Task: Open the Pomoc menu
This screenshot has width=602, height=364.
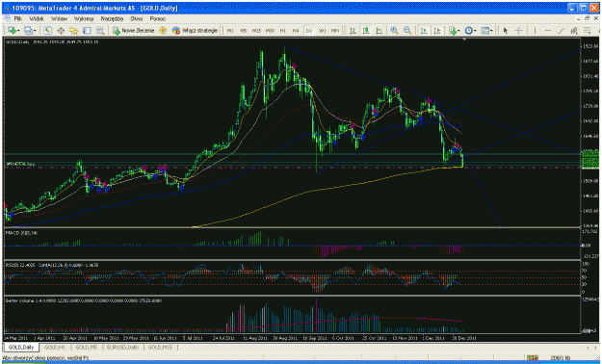Action: click(x=157, y=18)
